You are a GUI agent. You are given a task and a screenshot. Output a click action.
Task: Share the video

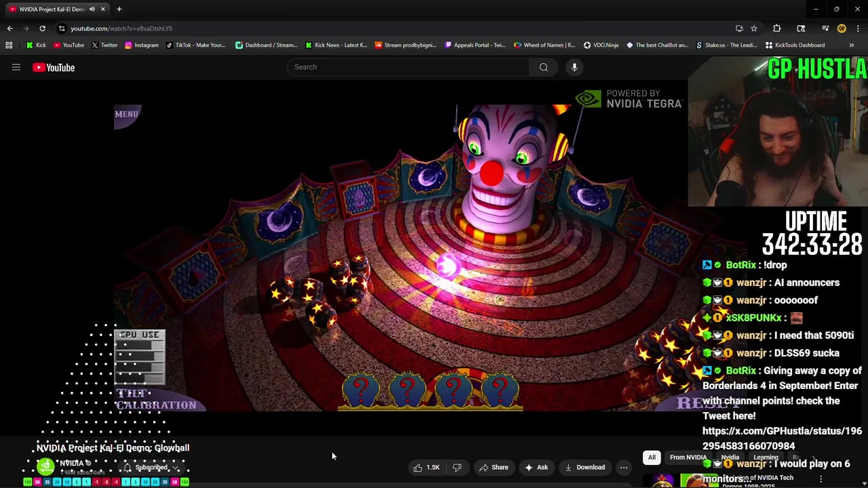click(494, 467)
